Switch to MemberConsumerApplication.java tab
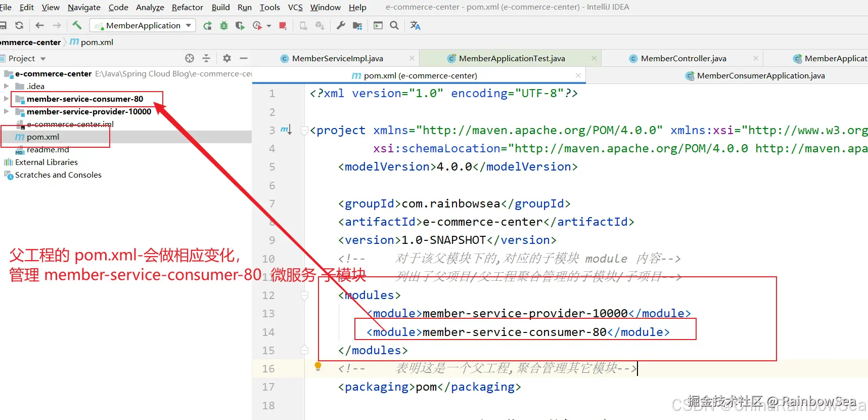Screen dimensions: 868x420 (761, 75)
